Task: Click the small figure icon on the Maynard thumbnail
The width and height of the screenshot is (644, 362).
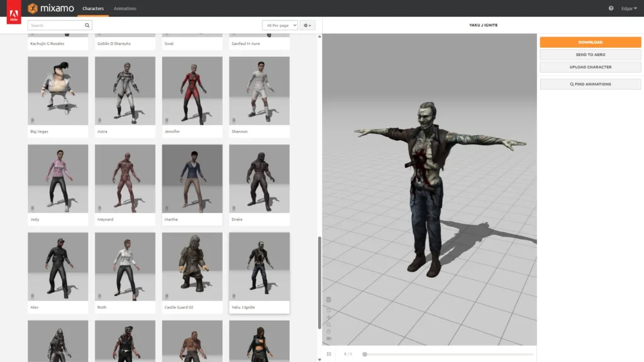Action: click(x=100, y=208)
